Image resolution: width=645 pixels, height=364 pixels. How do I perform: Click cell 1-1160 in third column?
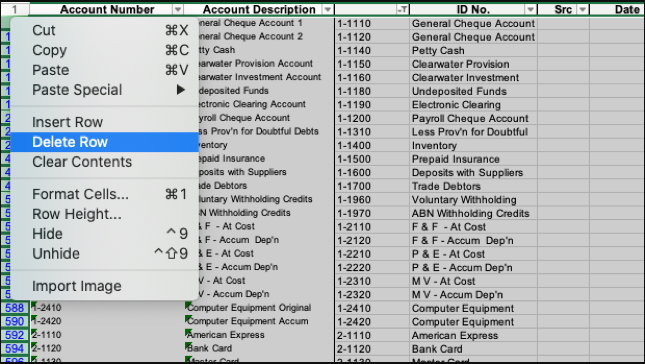click(372, 78)
